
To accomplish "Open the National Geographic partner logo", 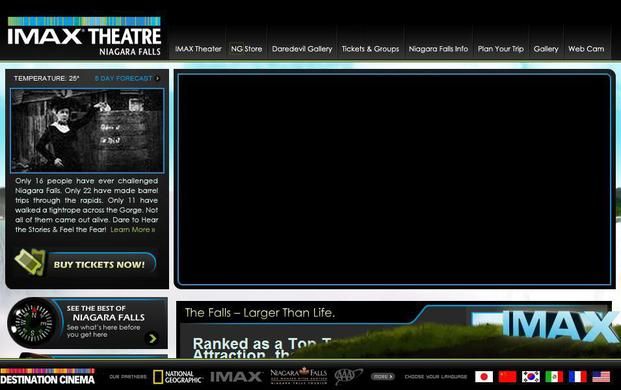I will click(x=178, y=377).
